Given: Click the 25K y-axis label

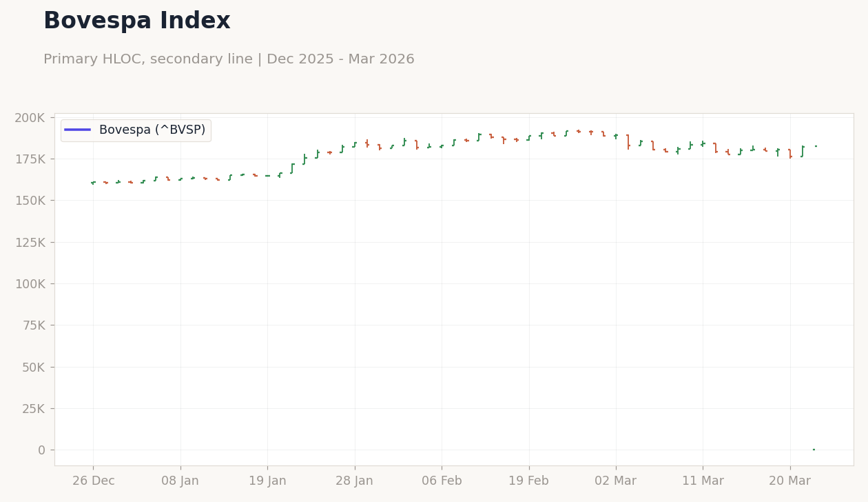Looking at the screenshot, I should coord(33,409).
